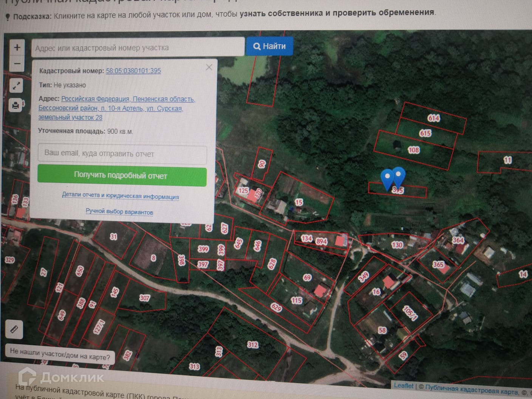
Task: Select parcel 382 on the map
Action: coord(128,355)
